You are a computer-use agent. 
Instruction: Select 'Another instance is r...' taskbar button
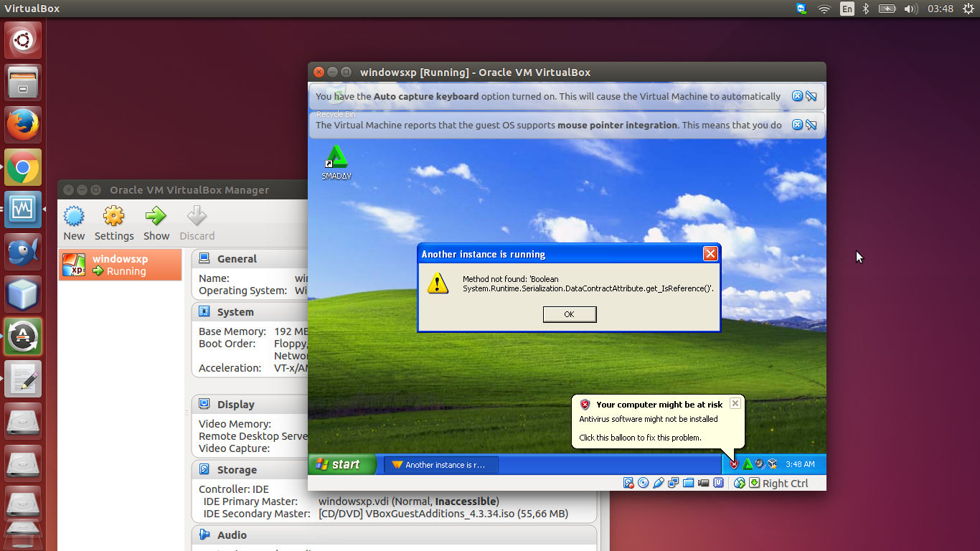pos(441,465)
